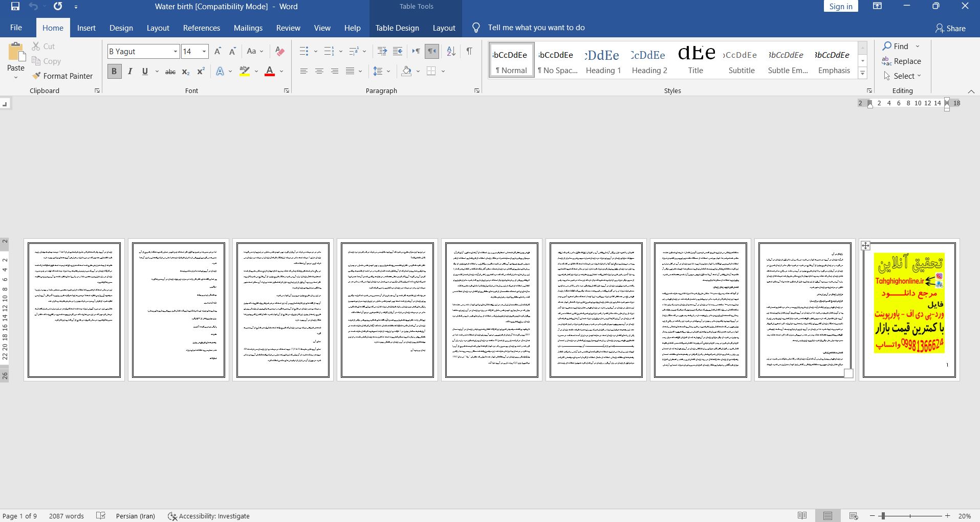This screenshot has height=522, width=980.
Task: Toggle right-to-left text direction
Action: (432, 51)
